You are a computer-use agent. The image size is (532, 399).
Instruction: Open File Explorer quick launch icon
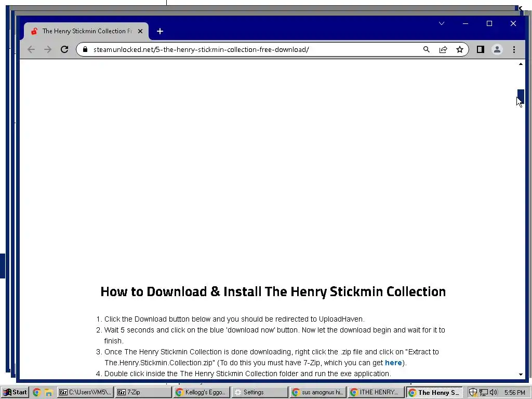(48, 393)
